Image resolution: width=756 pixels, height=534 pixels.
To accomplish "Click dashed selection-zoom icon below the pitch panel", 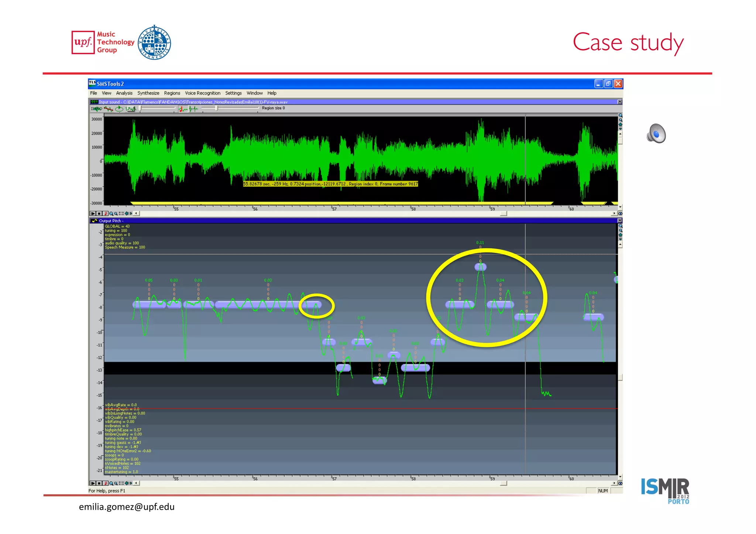I will (121, 483).
